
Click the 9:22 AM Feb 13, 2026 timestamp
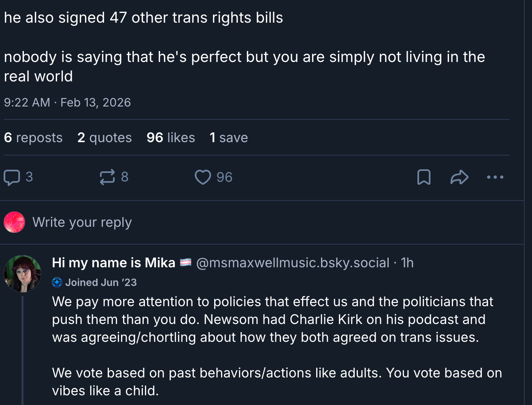coord(67,102)
